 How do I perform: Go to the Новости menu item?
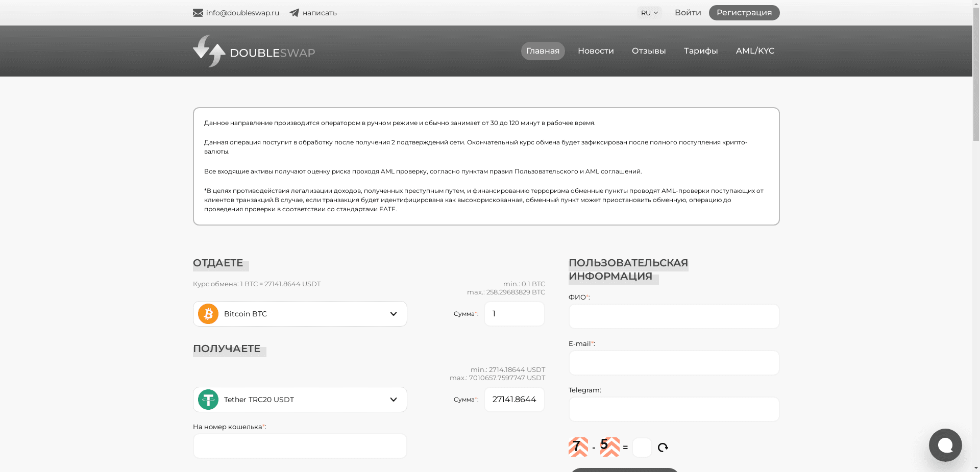click(596, 51)
